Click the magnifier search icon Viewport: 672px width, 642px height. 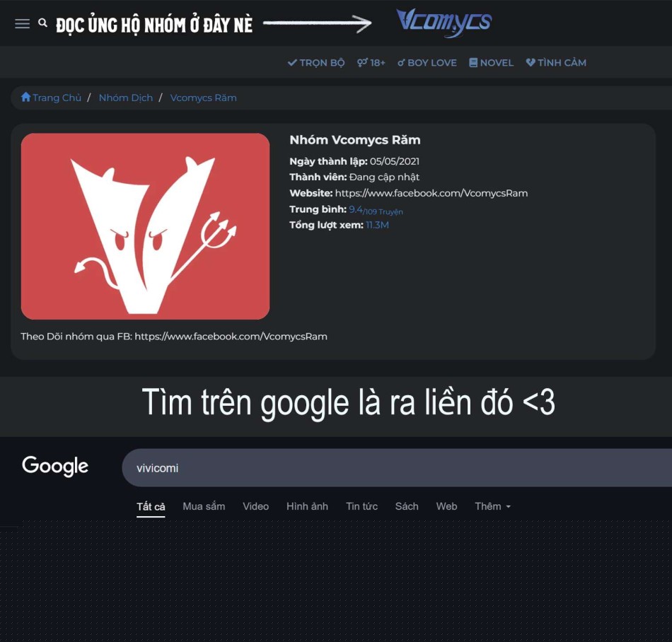click(x=42, y=23)
